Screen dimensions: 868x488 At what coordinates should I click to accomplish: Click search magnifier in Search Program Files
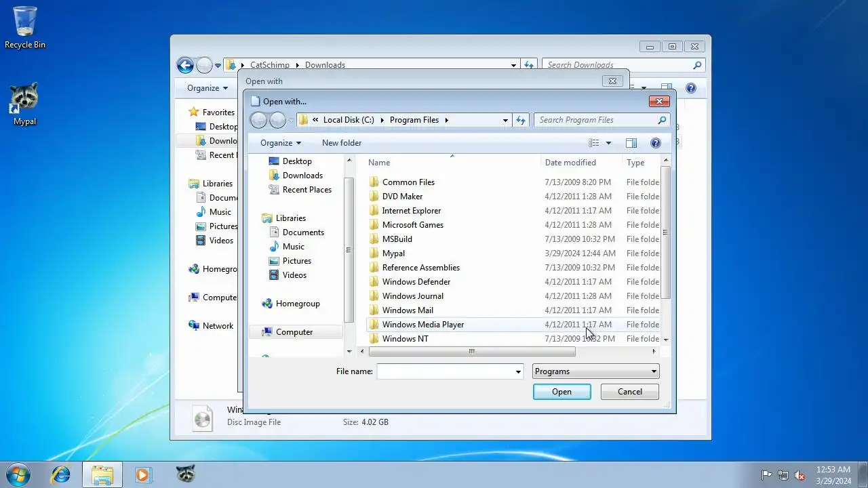click(662, 120)
